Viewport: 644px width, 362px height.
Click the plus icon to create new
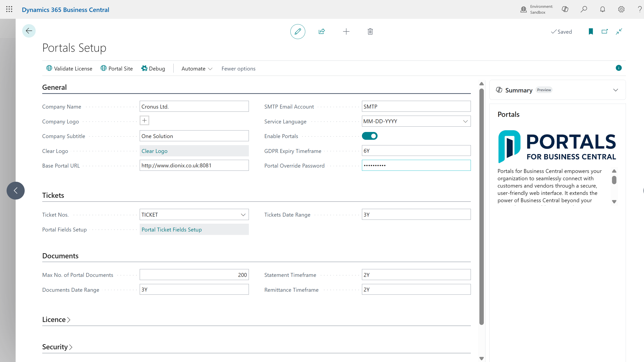click(346, 31)
